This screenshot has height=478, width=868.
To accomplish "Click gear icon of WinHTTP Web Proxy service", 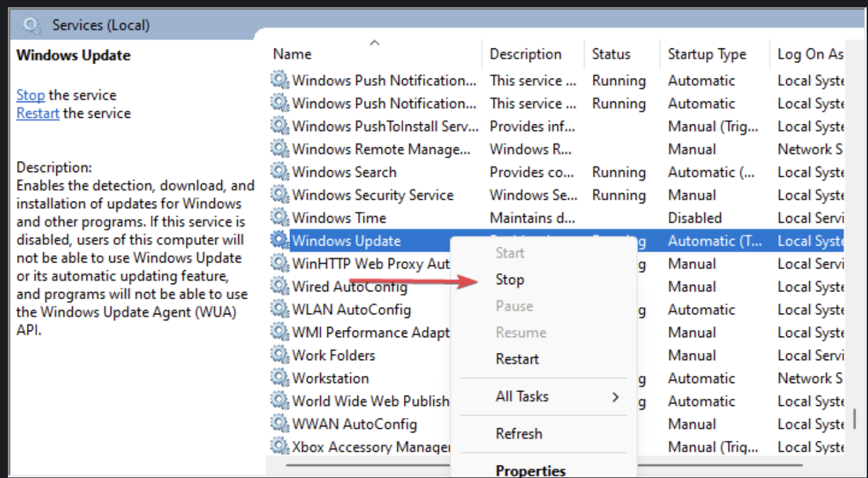I will 280,263.
